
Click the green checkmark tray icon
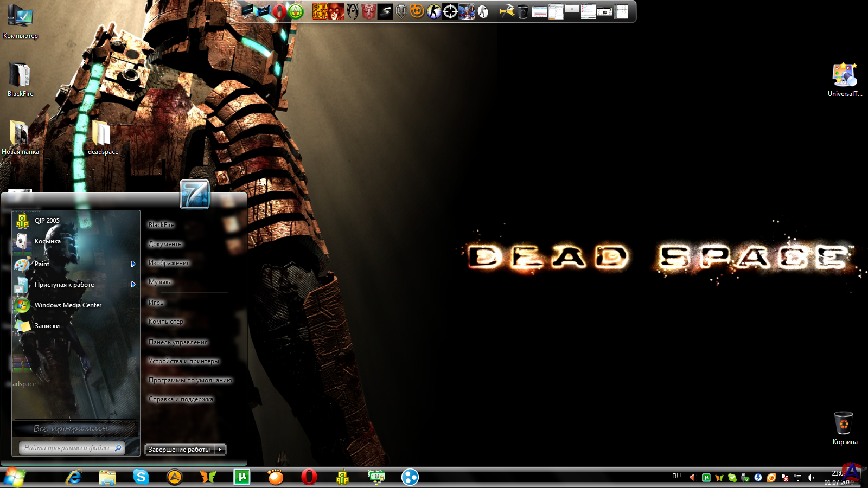pyautogui.click(x=732, y=478)
